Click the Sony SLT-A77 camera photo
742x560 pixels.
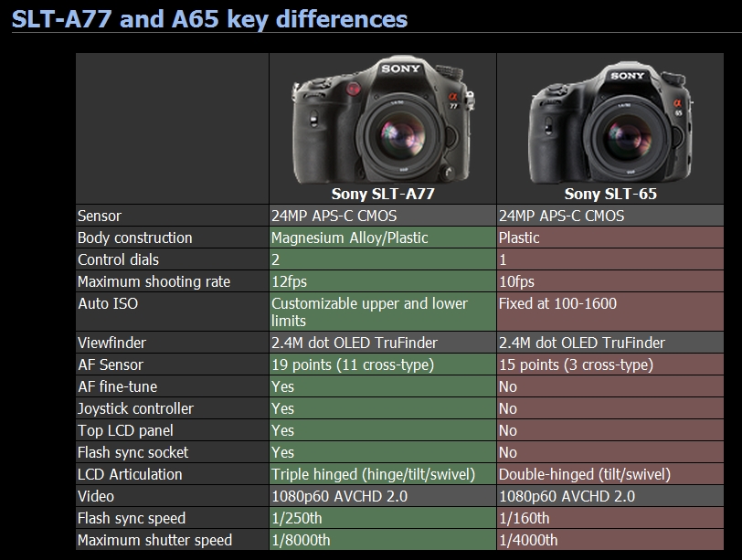(383, 121)
